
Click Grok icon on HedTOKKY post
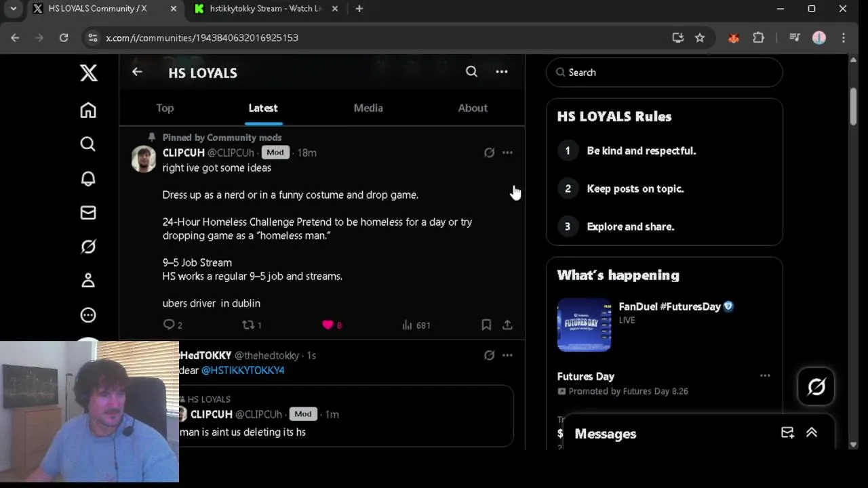coord(489,355)
